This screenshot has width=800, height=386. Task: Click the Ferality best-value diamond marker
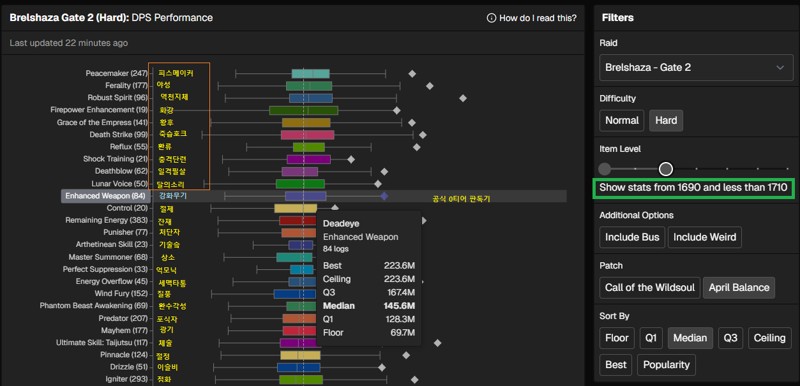[430, 86]
